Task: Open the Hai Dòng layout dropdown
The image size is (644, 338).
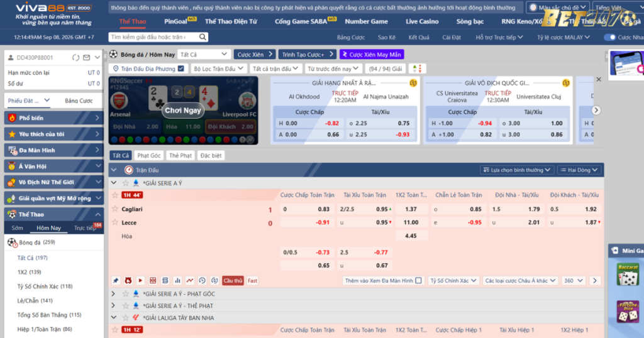Action: [579, 170]
